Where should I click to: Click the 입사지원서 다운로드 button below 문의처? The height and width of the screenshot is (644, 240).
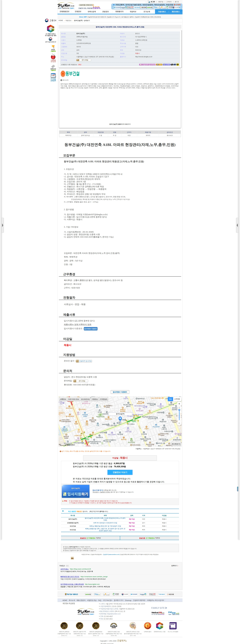pyautogui.click(x=120, y=392)
